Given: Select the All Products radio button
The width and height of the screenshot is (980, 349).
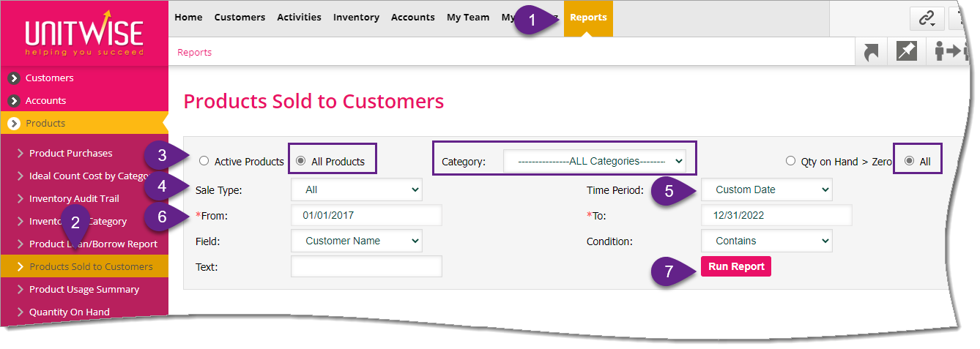Looking at the screenshot, I should point(300,161).
